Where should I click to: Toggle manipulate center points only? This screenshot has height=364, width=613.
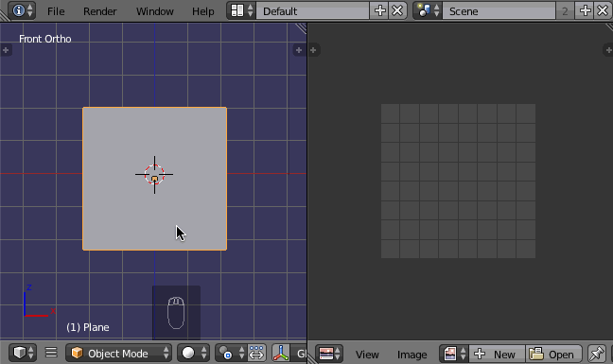[x=256, y=353]
